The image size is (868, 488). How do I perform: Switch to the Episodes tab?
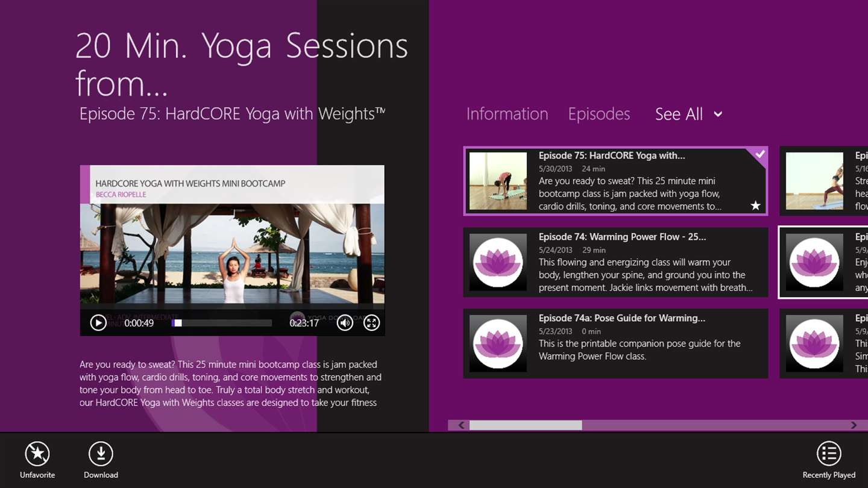599,114
